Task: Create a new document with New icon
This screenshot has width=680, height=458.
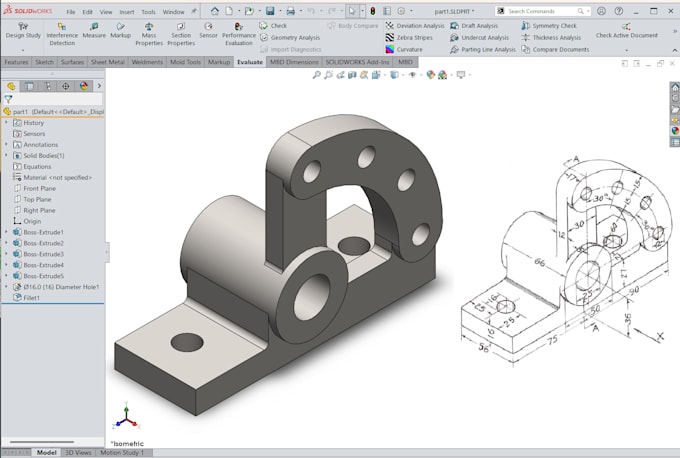Action: coord(229,11)
